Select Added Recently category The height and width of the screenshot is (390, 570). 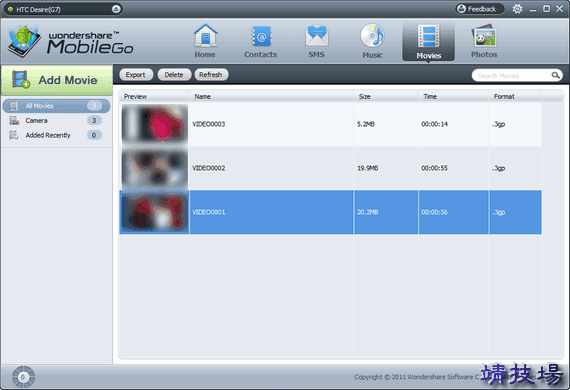(56, 135)
